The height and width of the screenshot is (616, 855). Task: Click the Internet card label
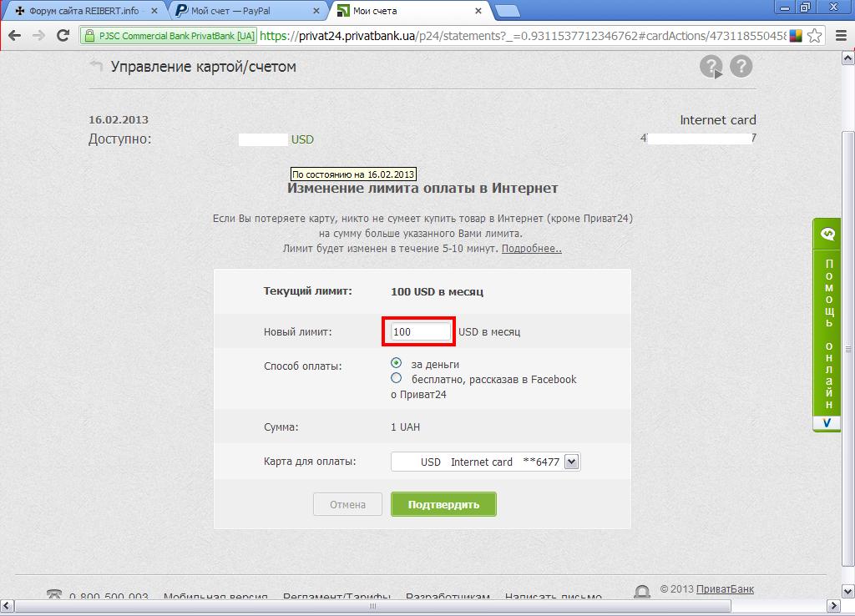tap(717, 120)
